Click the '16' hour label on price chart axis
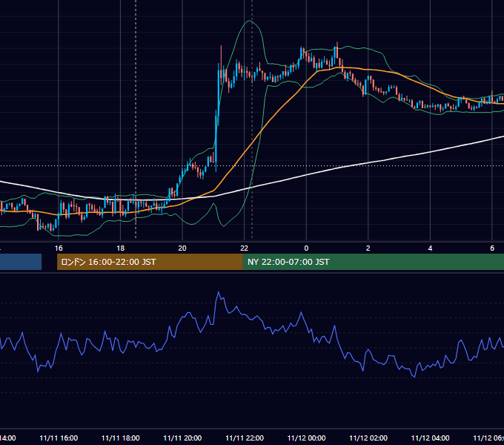The image size is (504, 445). pyautogui.click(x=59, y=248)
